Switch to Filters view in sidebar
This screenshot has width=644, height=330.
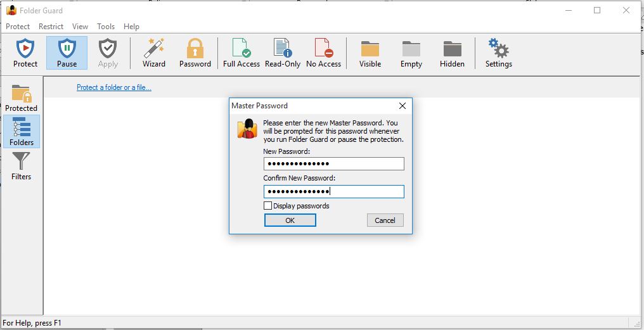[22, 166]
